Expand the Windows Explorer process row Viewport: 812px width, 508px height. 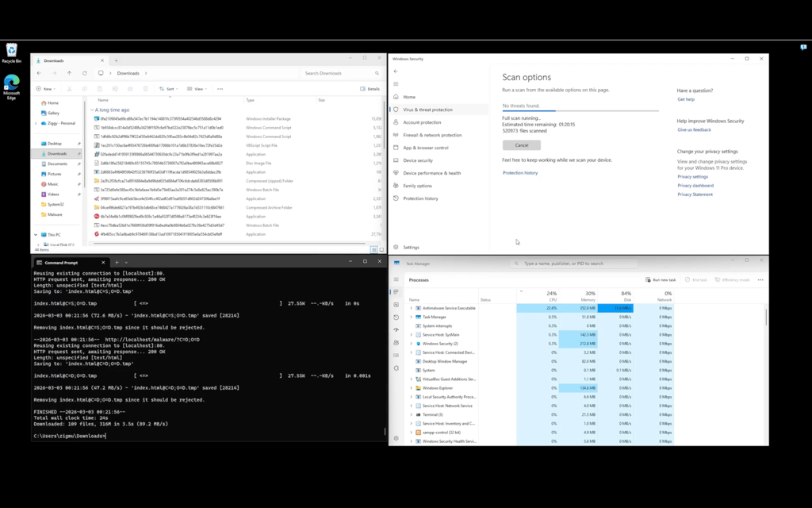point(412,387)
